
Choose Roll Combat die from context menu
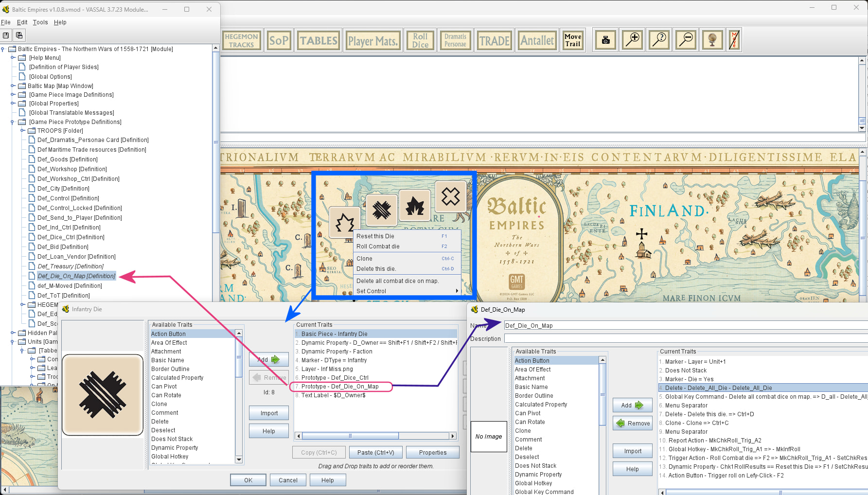click(x=407, y=246)
